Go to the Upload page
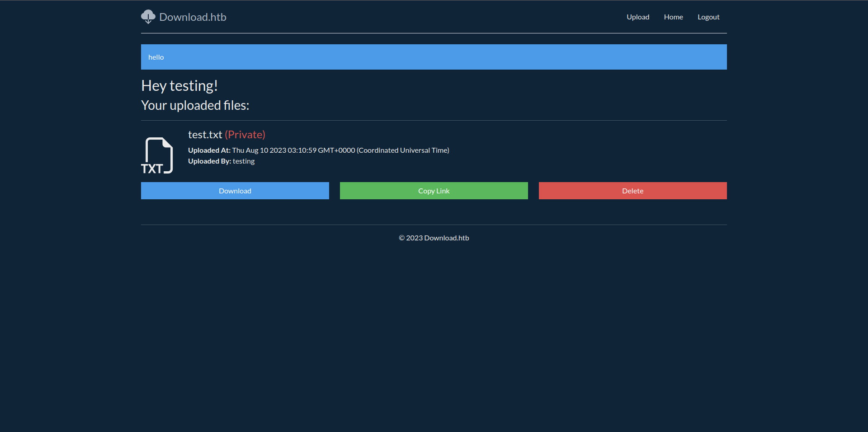Viewport: 868px width, 432px height. (637, 17)
